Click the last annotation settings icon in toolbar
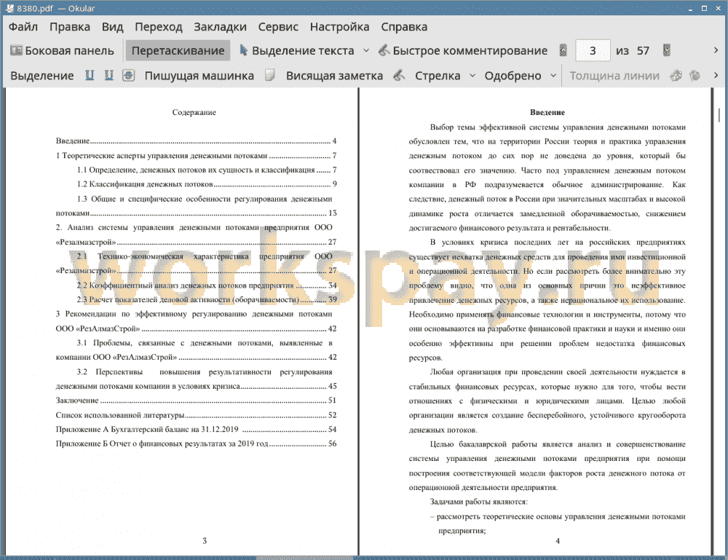 click(695, 75)
